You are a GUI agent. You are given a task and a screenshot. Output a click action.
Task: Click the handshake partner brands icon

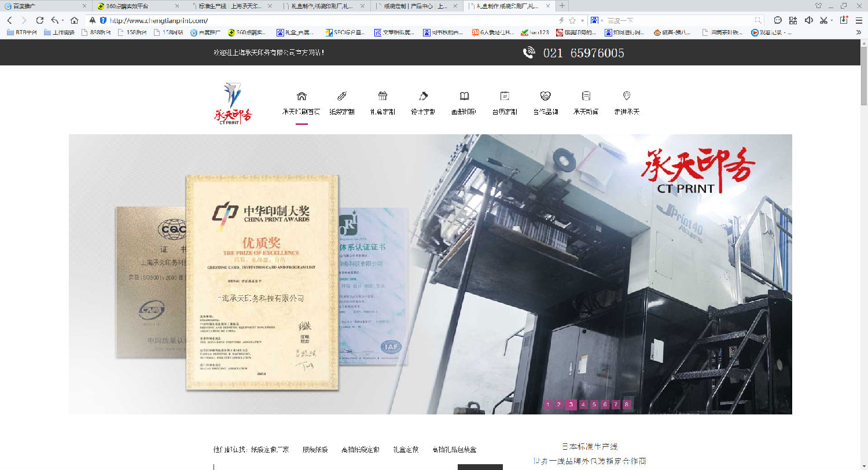tap(545, 96)
